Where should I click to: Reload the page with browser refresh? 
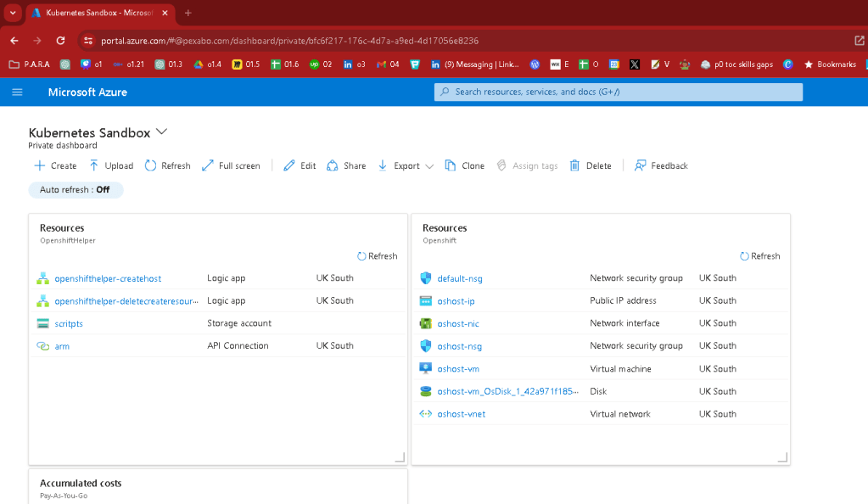(x=60, y=41)
